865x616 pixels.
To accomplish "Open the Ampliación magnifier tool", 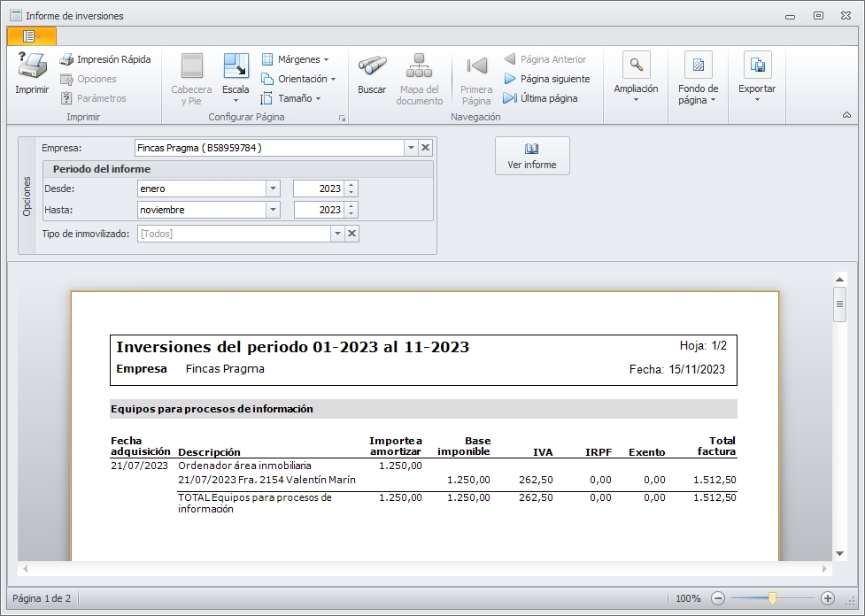I will coord(636,66).
